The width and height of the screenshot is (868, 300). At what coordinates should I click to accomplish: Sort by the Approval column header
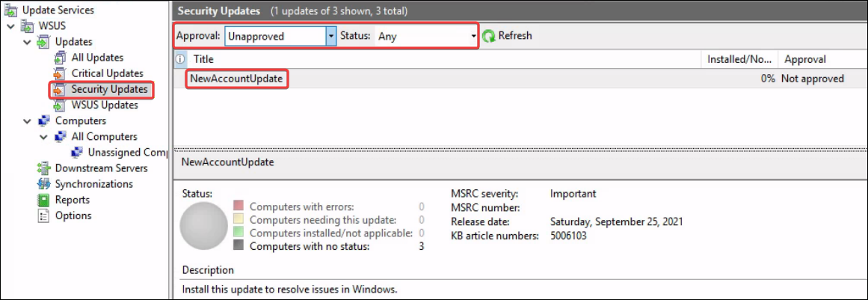pos(804,59)
